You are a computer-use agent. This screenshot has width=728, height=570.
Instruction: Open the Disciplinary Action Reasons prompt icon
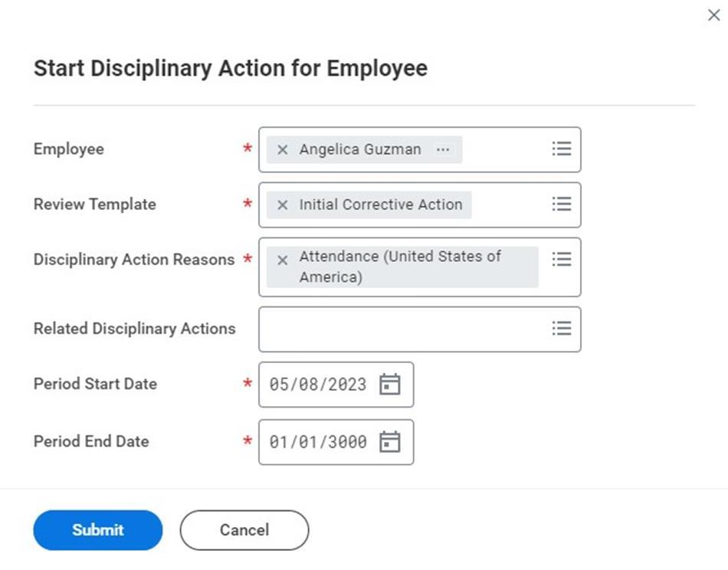pyautogui.click(x=562, y=260)
